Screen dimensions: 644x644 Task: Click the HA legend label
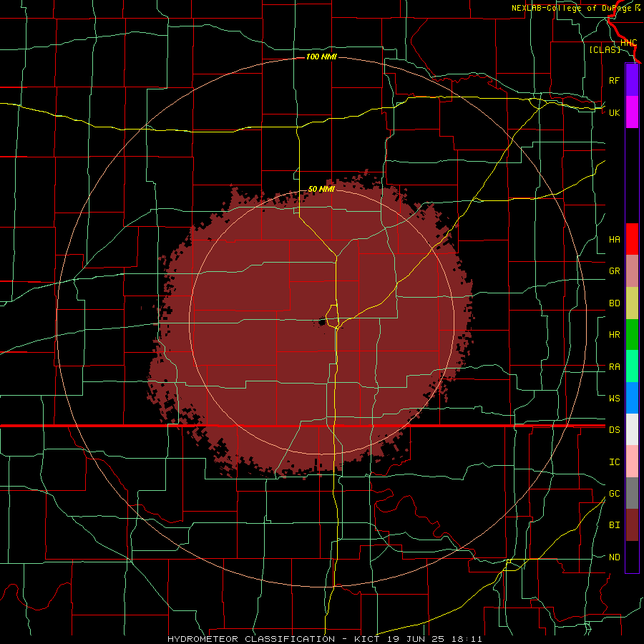point(614,240)
